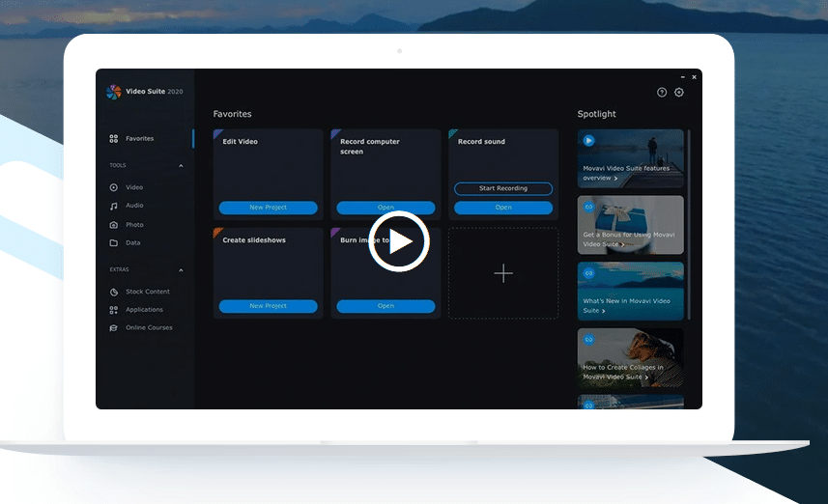Screen dimensions: 828x504
Task: Open the Stock Content icon
Action: [114, 292]
